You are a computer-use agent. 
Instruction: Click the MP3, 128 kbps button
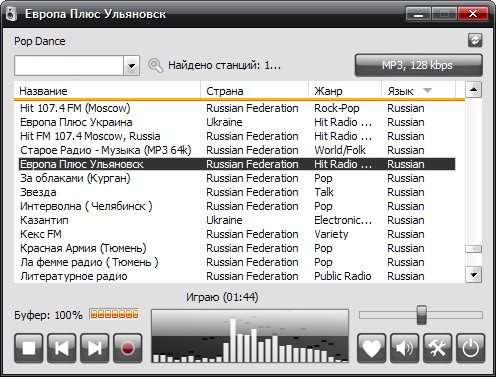tap(418, 65)
